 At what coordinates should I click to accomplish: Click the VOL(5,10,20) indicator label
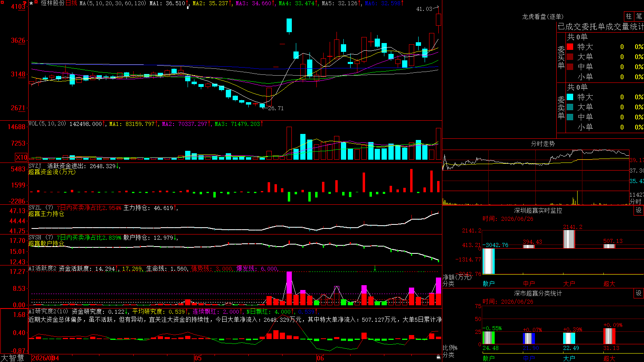point(47,123)
